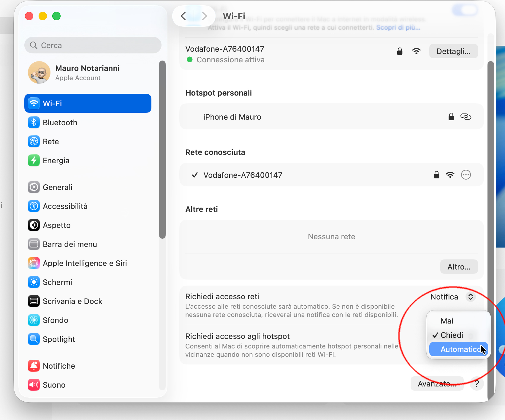The width and height of the screenshot is (505, 420).
Task: Open the Aspetto appearance icon
Action: pos(34,225)
